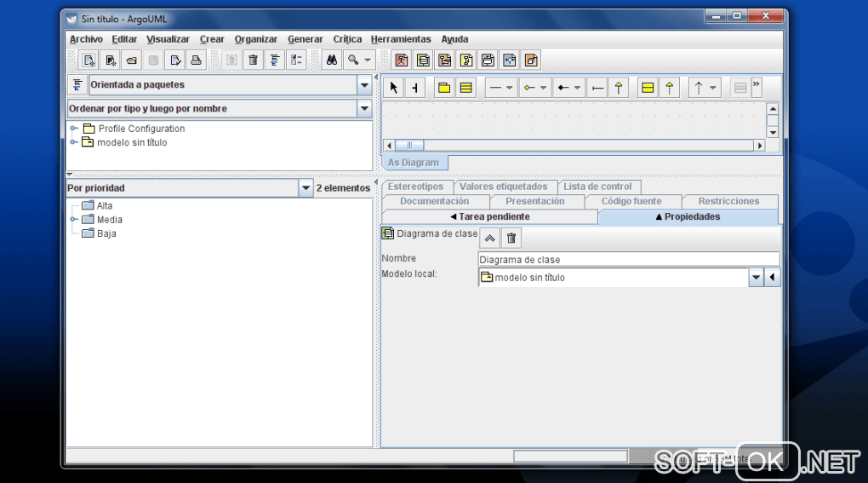This screenshot has width=868, height=483.
Task: Open the Organizar menu
Action: point(256,39)
